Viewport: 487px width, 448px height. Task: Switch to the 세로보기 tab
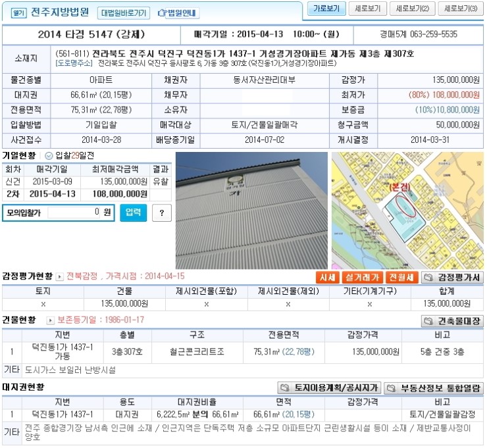(x=368, y=9)
